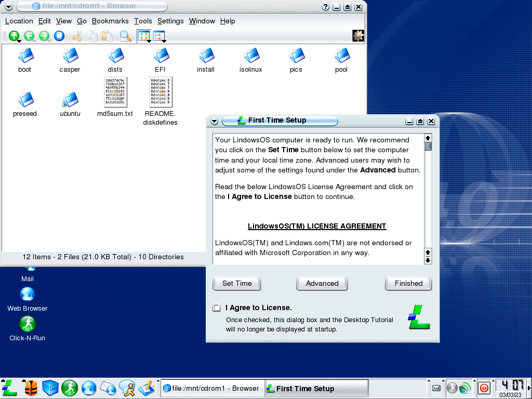Open the Bookmarks menu

click(x=110, y=21)
